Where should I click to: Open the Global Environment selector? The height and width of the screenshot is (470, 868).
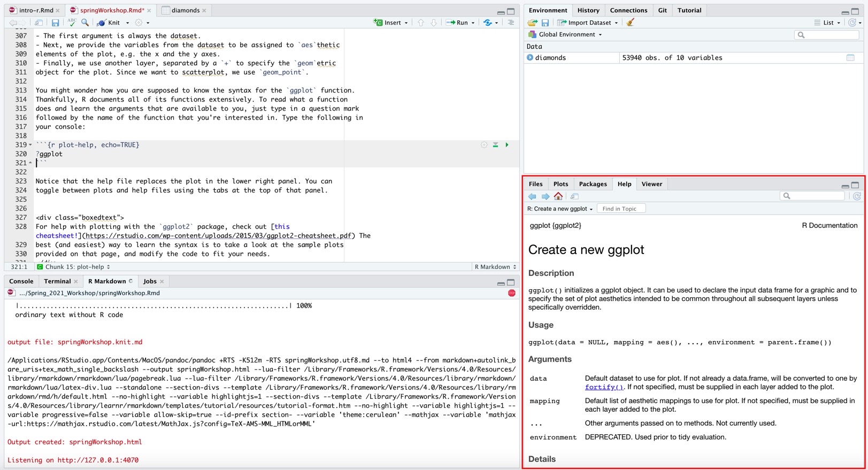click(565, 35)
